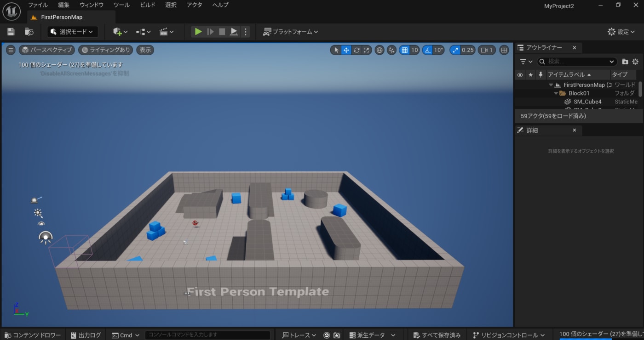Click the star favorites column header

(530, 74)
